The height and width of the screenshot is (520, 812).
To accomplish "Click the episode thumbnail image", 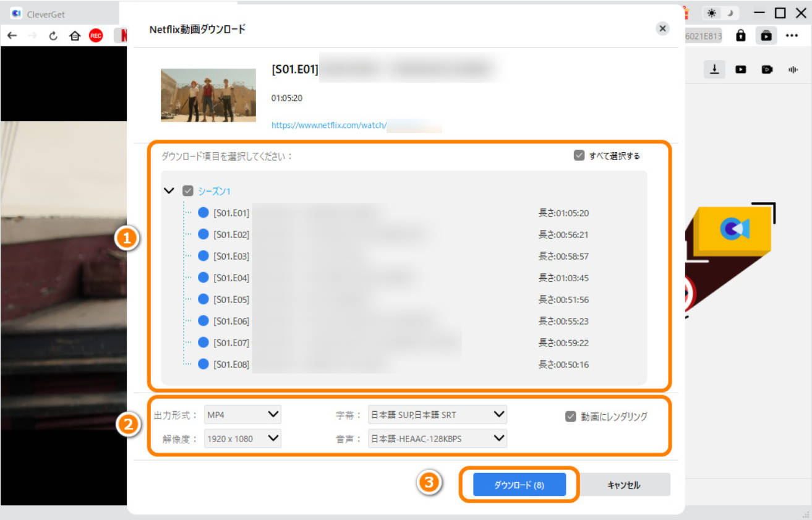I will [208, 95].
